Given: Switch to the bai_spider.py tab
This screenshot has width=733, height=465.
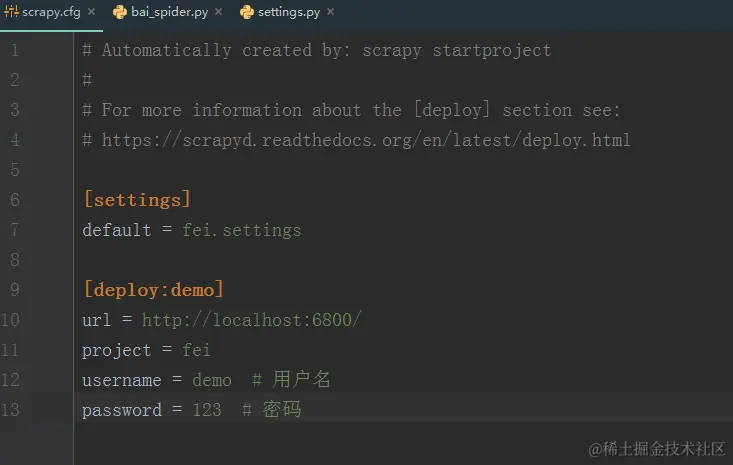Looking at the screenshot, I should click(169, 12).
